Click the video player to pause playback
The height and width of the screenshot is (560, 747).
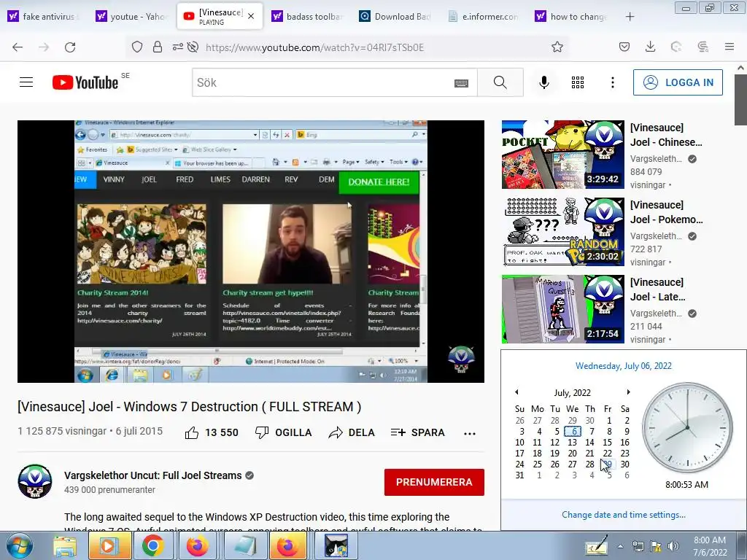click(251, 251)
